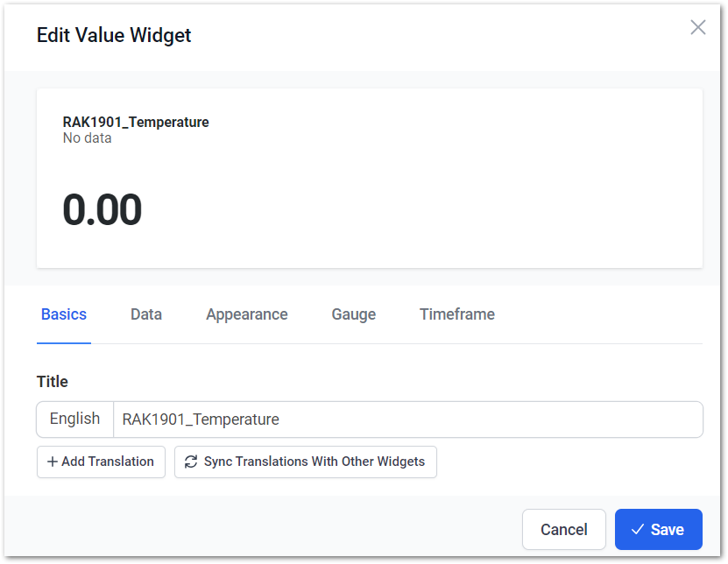Click the plus icon in Add Translation

[x=53, y=462]
